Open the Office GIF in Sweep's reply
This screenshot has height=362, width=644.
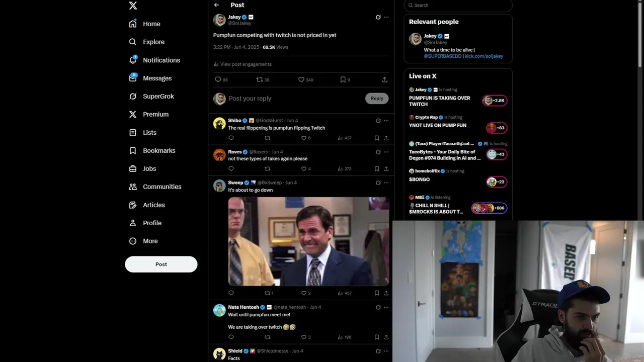[x=308, y=241]
